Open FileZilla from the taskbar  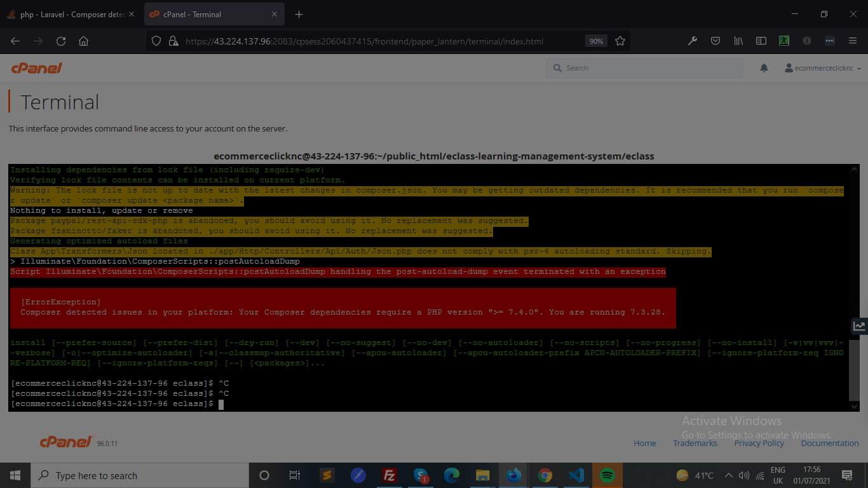[x=390, y=475]
